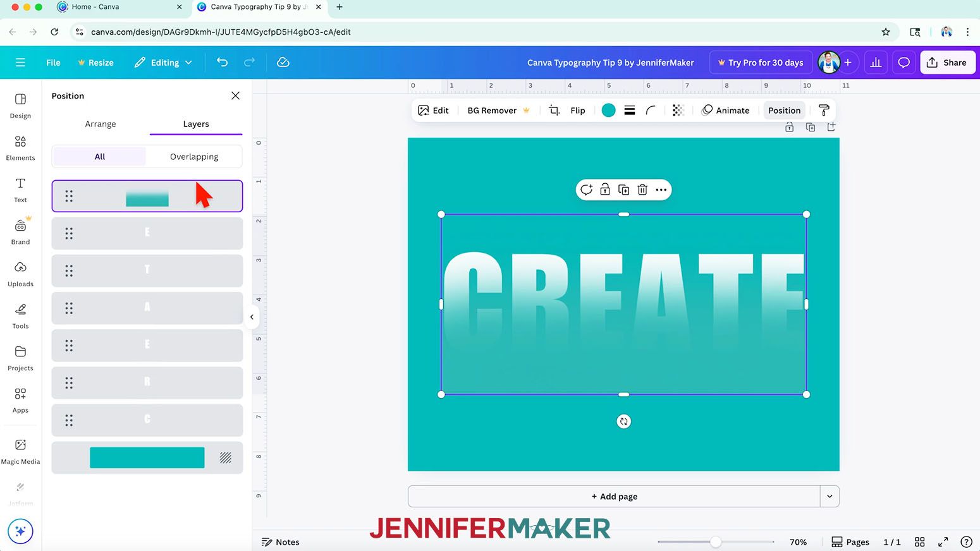Choose the Overlapping layers filter
The height and width of the screenshot is (551, 980).
194,157
